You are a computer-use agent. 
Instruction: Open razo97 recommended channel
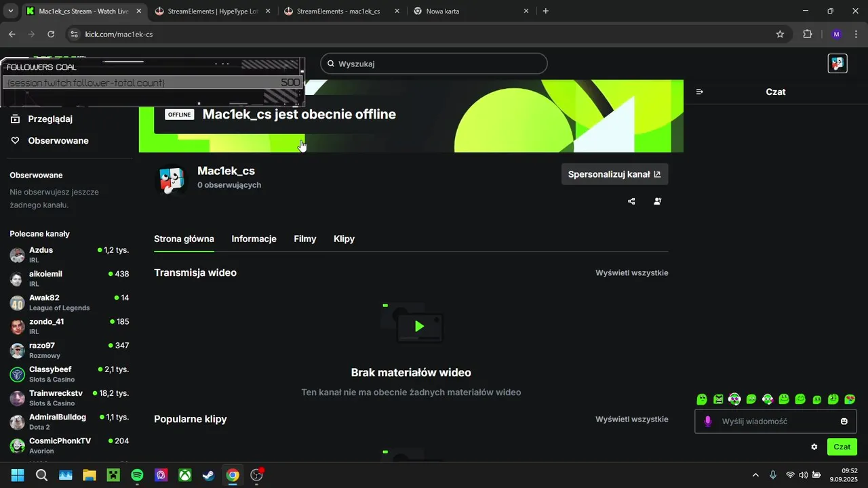tap(69, 350)
